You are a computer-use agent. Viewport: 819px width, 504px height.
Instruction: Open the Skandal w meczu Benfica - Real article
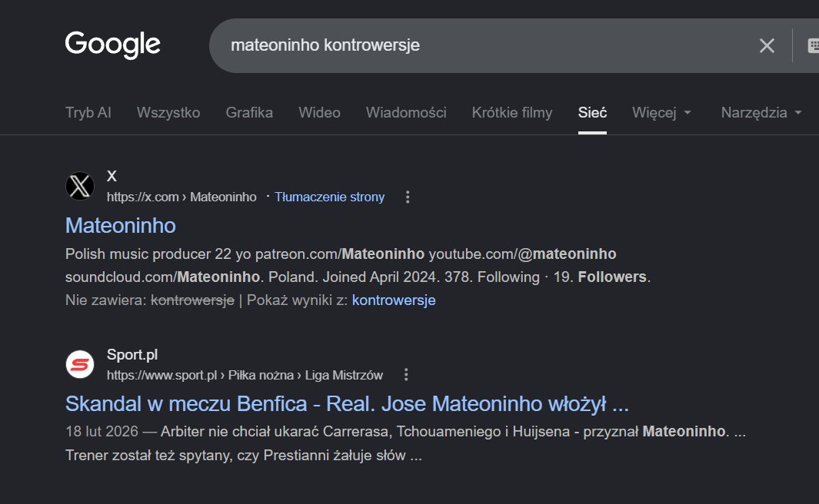tap(347, 404)
